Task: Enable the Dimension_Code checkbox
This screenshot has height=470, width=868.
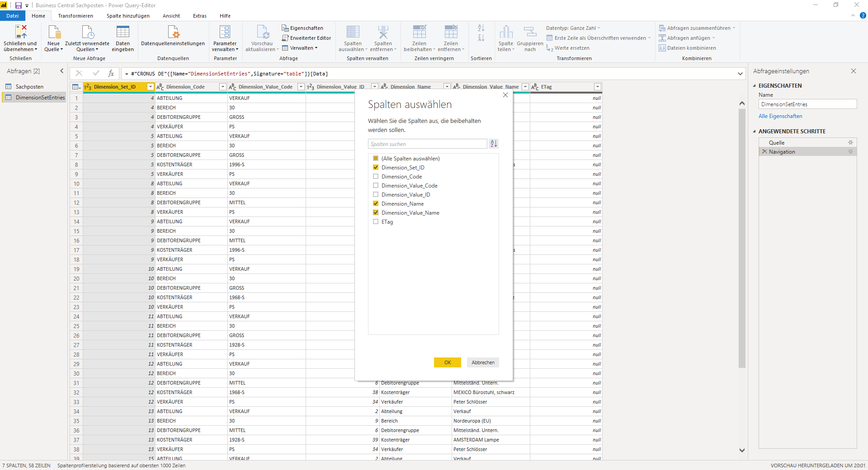Action: pyautogui.click(x=376, y=176)
